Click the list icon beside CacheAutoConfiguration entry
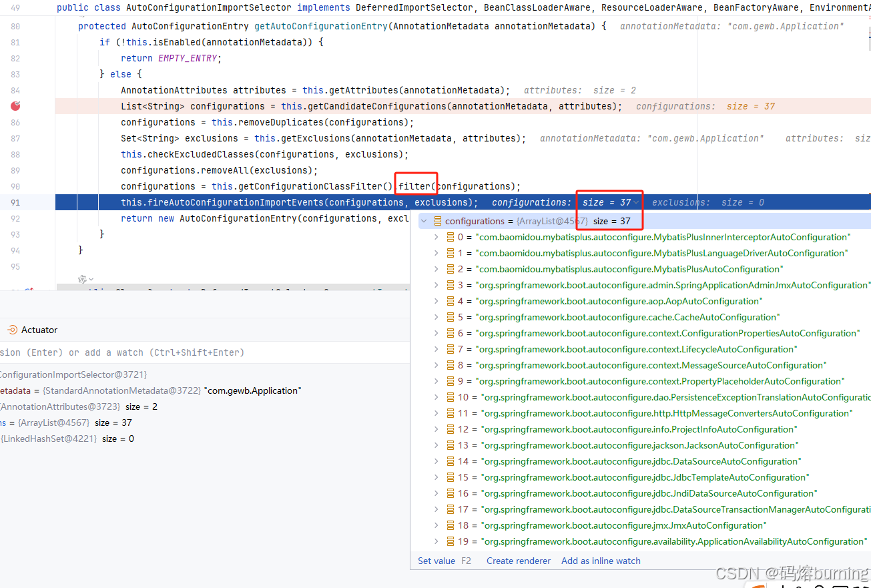Image resolution: width=871 pixels, height=588 pixels. [x=449, y=317]
